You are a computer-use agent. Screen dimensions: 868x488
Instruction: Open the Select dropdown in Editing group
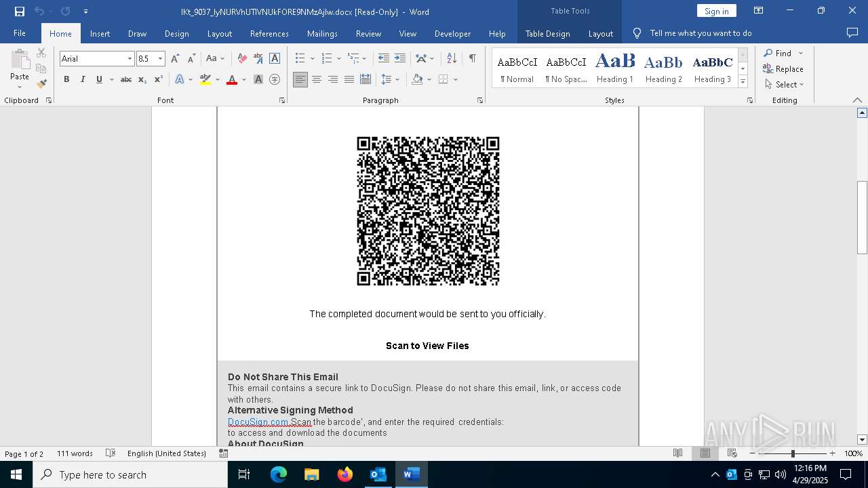click(x=784, y=85)
